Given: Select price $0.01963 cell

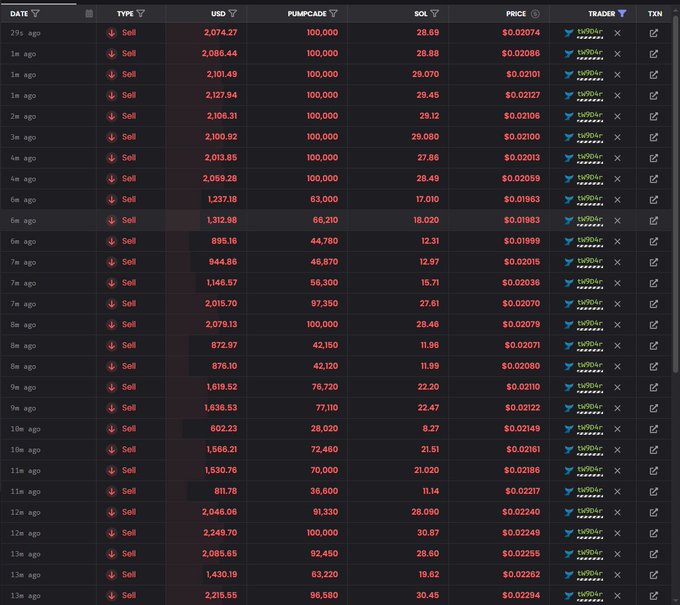Looking at the screenshot, I should (x=522, y=199).
